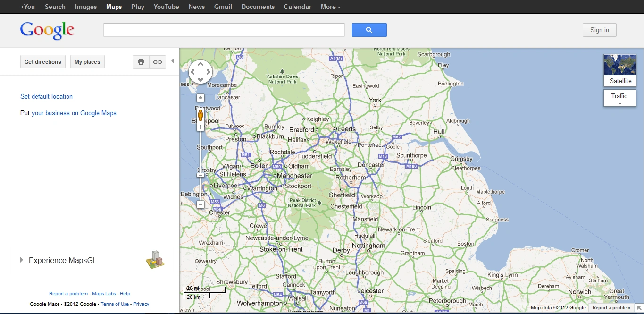
Task: Click the pan up arrow on the map
Action: pyautogui.click(x=200, y=64)
